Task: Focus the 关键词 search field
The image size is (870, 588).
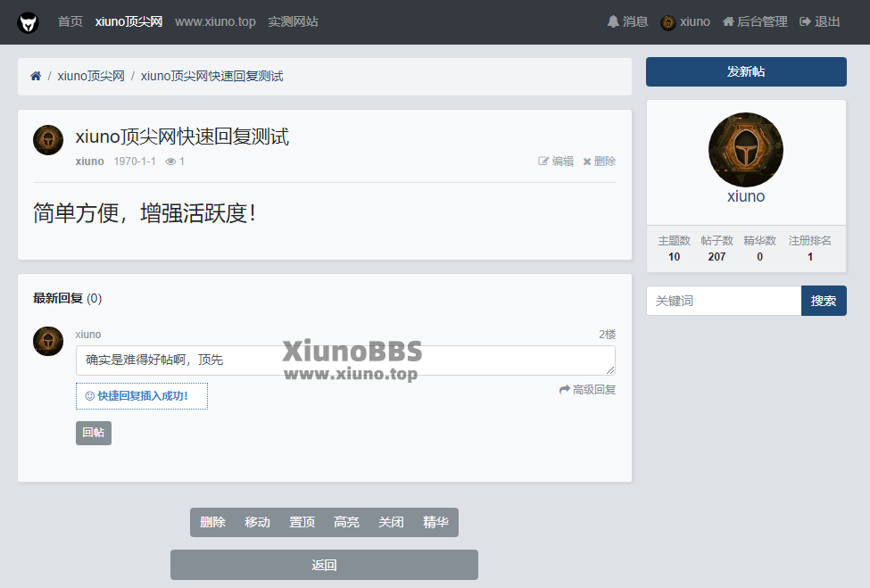Action: 723,301
